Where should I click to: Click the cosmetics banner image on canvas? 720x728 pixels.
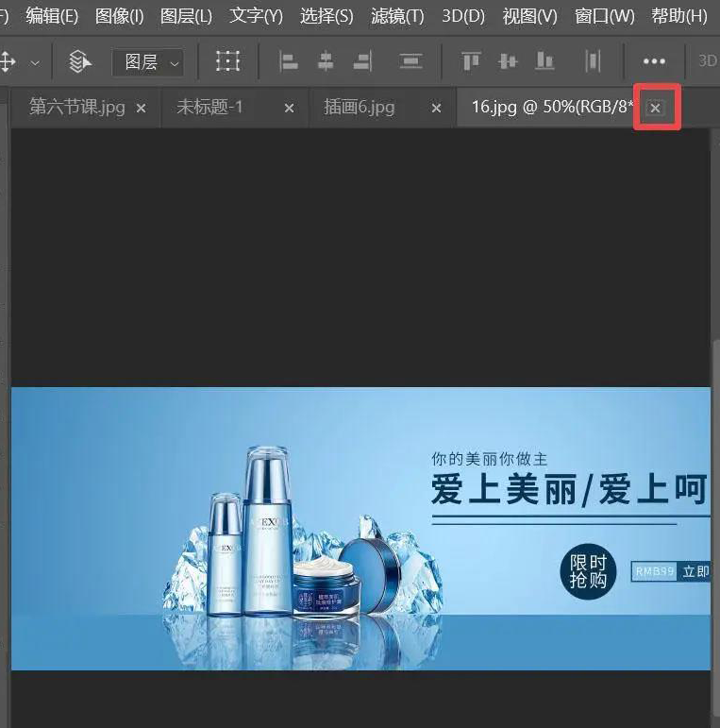click(x=360, y=529)
